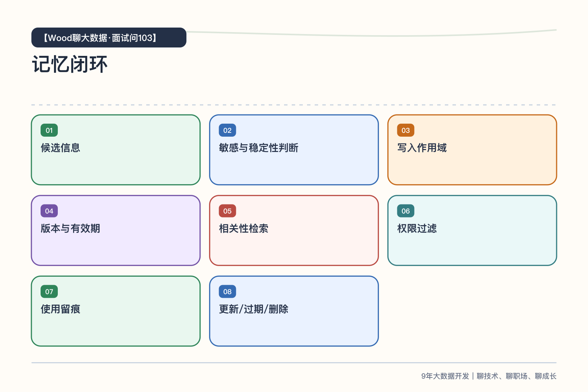The image size is (588, 392).
Task: Click the 【Wood聊大数据·面试问103】 header badge
Action: 109,38
